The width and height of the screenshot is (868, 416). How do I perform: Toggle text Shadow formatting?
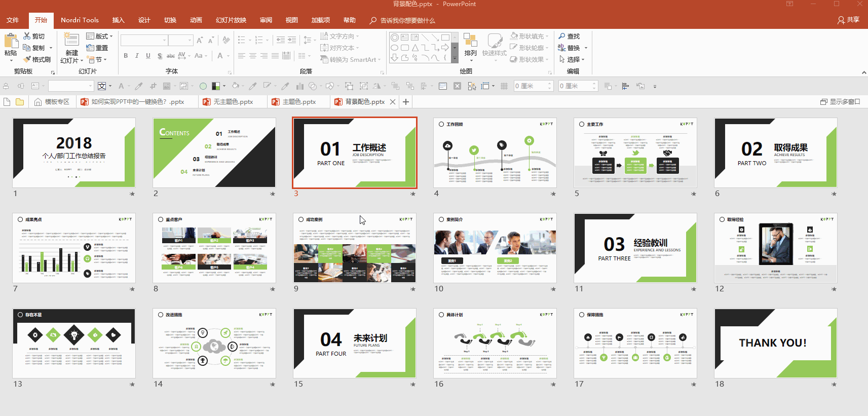(x=160, y=56)
